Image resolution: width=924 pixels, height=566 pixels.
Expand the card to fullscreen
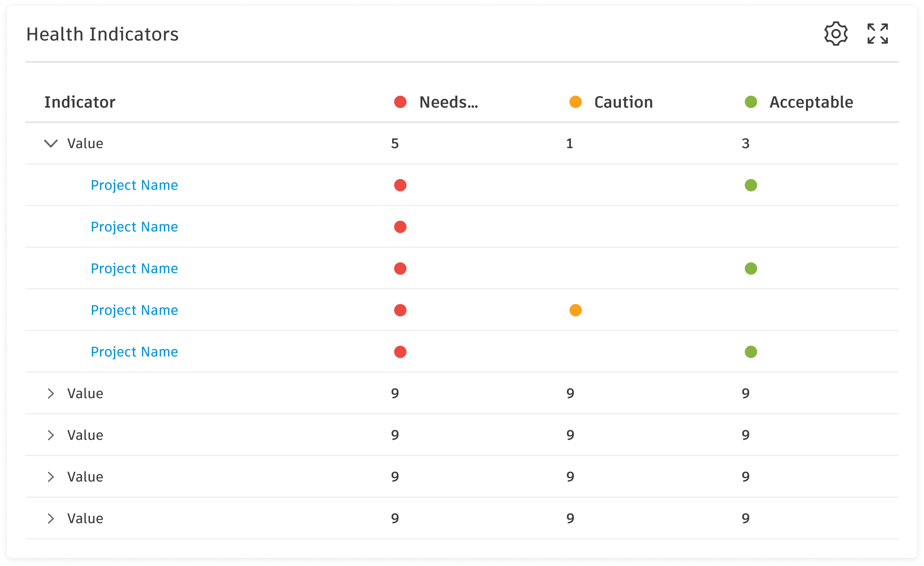(878, 34)
